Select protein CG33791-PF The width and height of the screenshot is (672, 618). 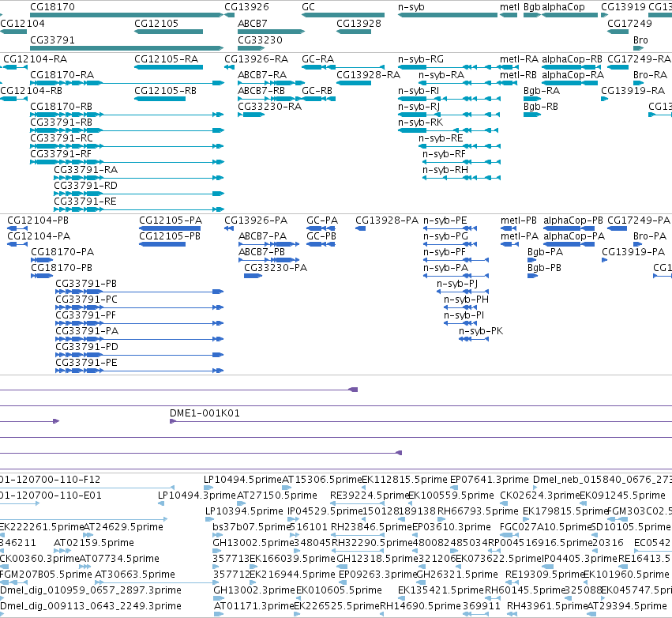pos(86,315)
